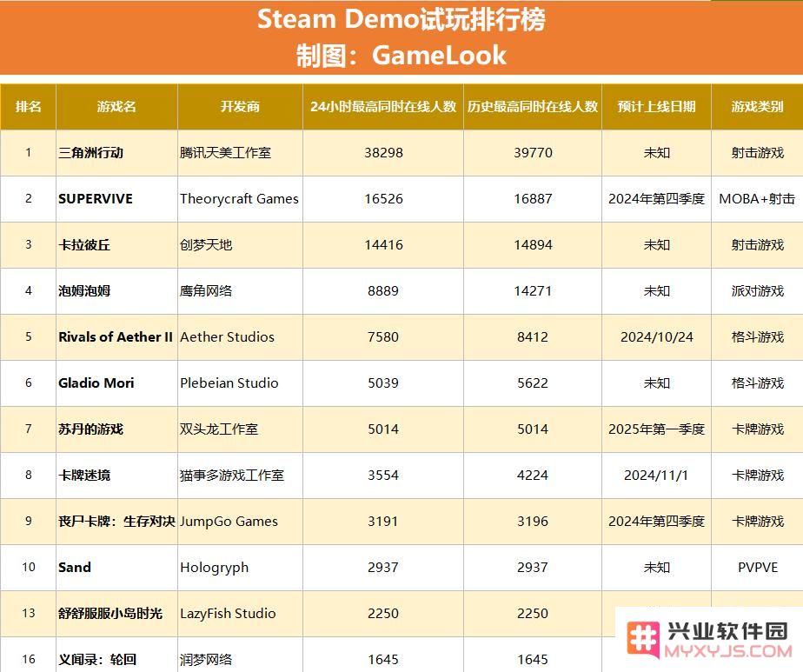
Task: Click the value 5039
Action: (x=383, y=383)
